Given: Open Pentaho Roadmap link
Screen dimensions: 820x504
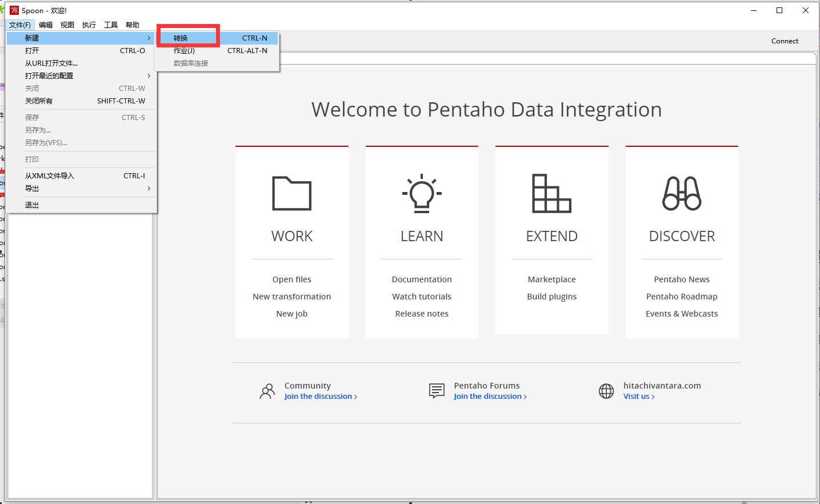Looking at the screenshot, I should tap(682, 297).
